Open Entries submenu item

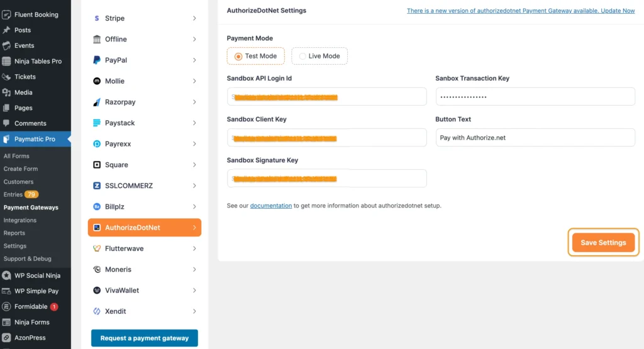coord(13,194)
